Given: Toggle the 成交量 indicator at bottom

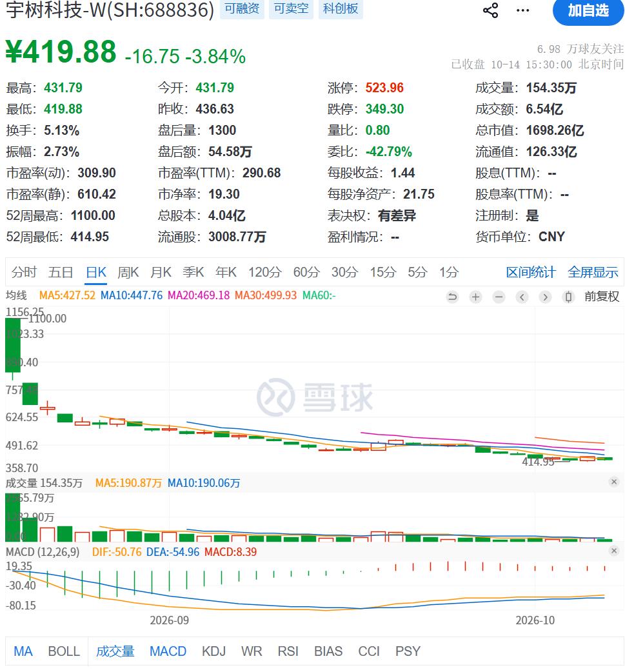Looking at the screenshot, I should pyautogui.click(x=115, y=651).
